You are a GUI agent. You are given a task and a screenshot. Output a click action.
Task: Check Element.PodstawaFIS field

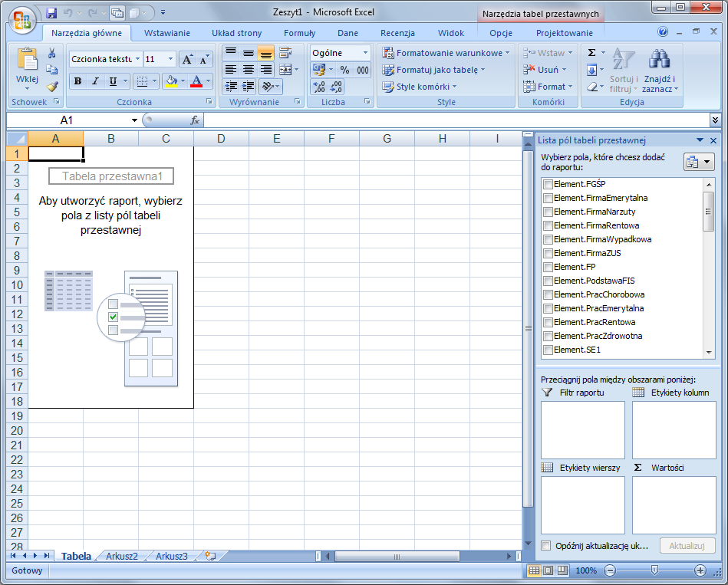548,281
